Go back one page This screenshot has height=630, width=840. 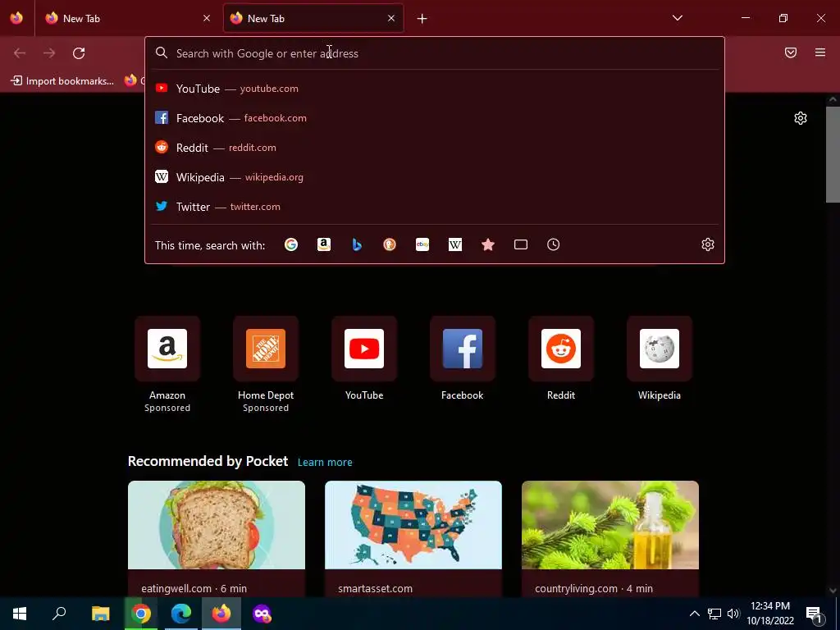pyautogui.click(x=20, y=53)
